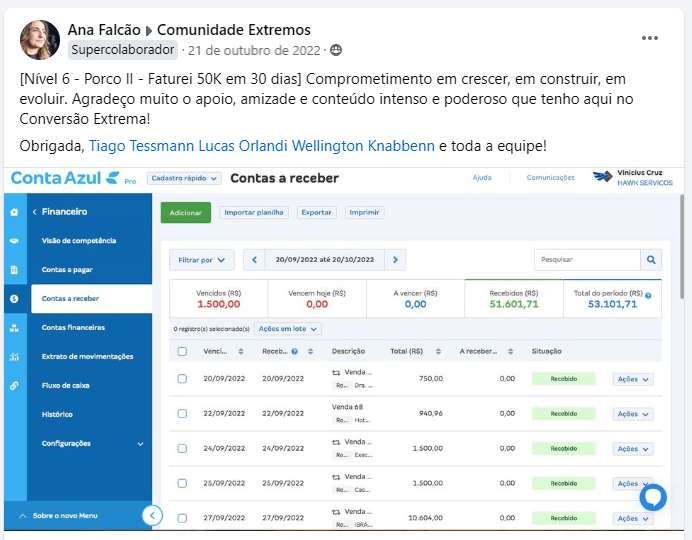692x540 pixels.
Task: Go to next date period arrow
Action: pos(395,260)
